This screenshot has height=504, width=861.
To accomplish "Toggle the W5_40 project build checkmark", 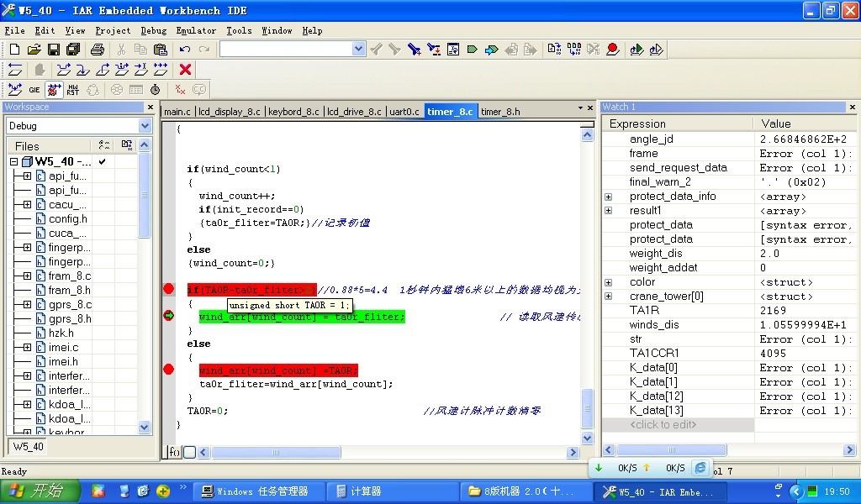I will pyautogui.click(x=102, y=162).
